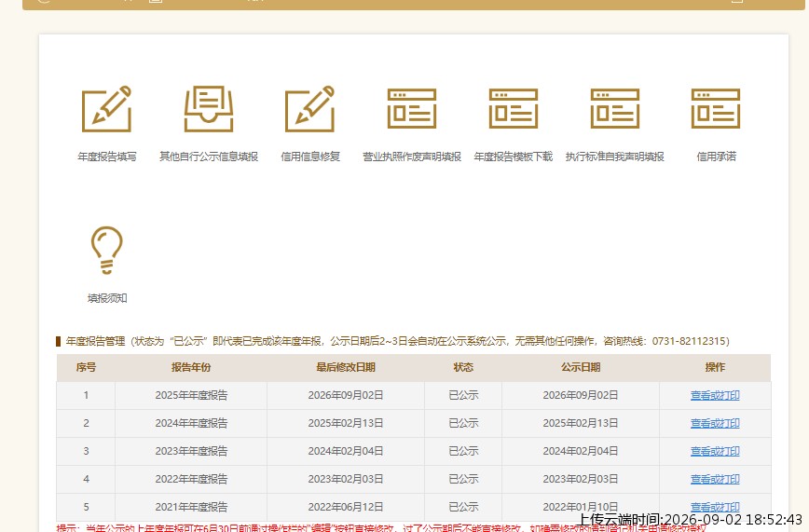Click the 年度报告管理 section heading
The width and height of the screenshot is (809, 532).
point(95,341)
